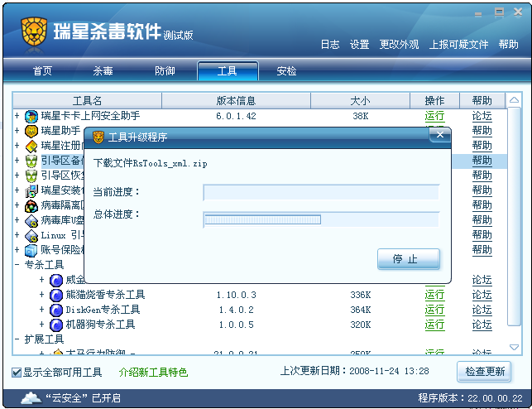Click the 威金 killer tool icon
532x409 pixels.
tap(56, 281)
